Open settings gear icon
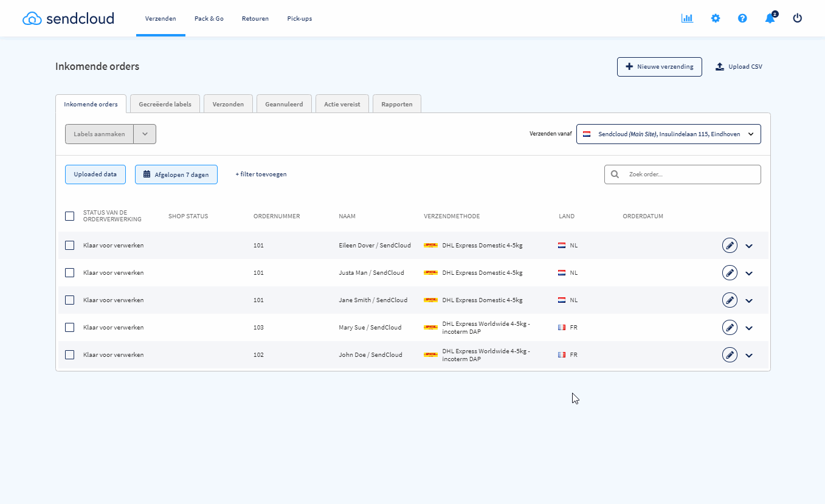The height and width of the screenshot is (504, 825). click(x=716, y=18)
